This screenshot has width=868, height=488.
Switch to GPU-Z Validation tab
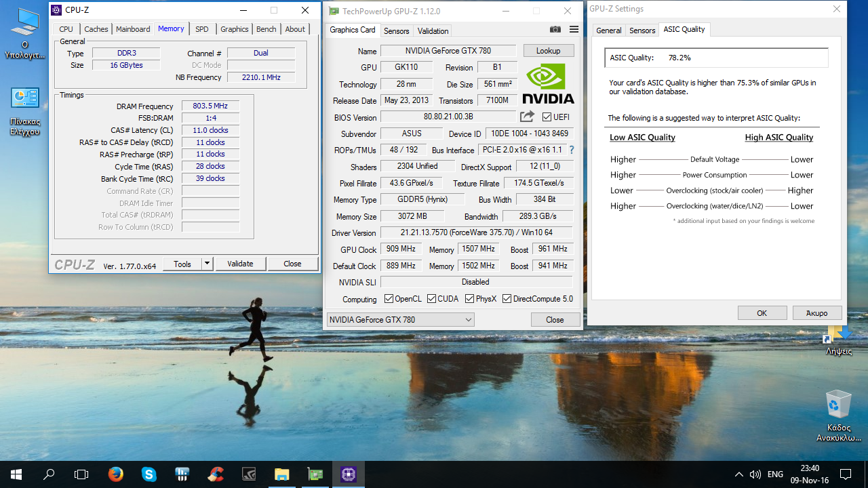click(x=433, y=31)
